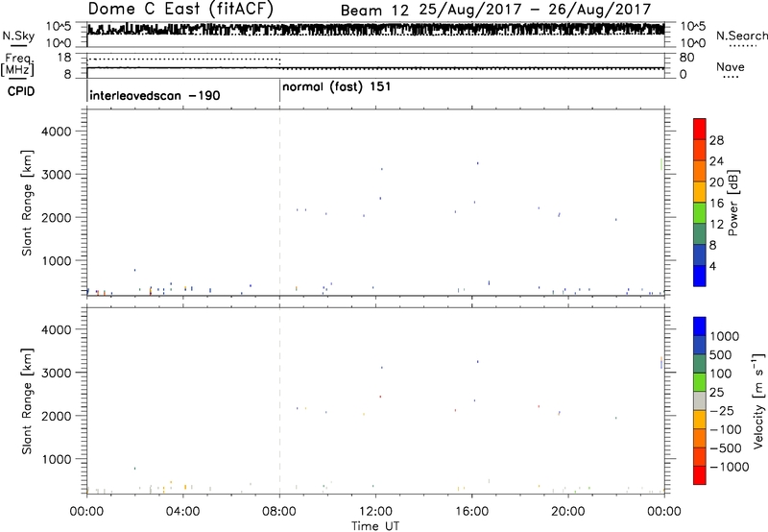Click the top blue Velocity colorbar segment
Viewport: 768px width, 532px height.
(700, 326)
